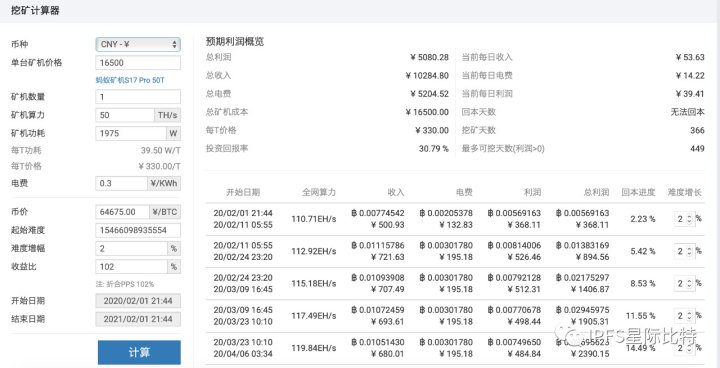The image size is (720, 368).
Task: Click the 最多可挖天数 value 449
Action: (697, 148)
